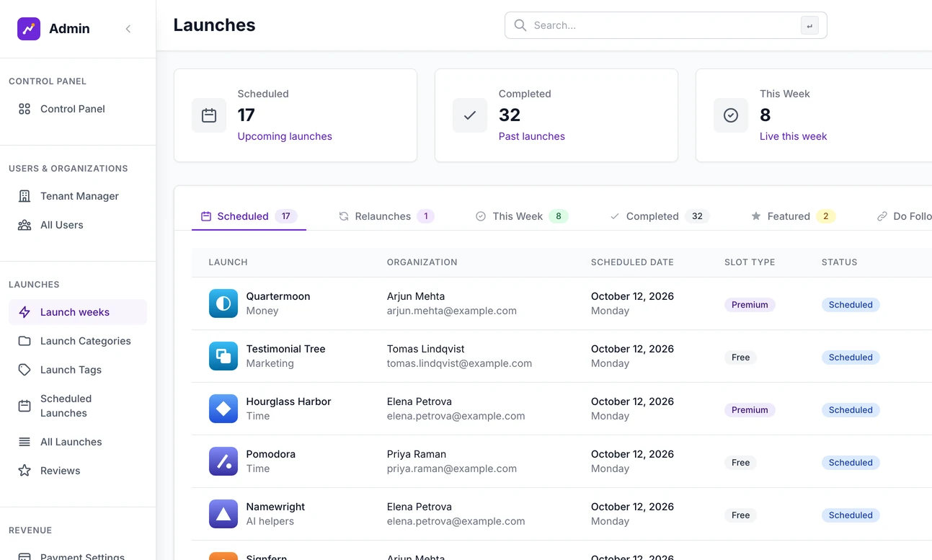Click the Reviews star icon
Screen dimensions: 932x560
[x=25, y=471]
